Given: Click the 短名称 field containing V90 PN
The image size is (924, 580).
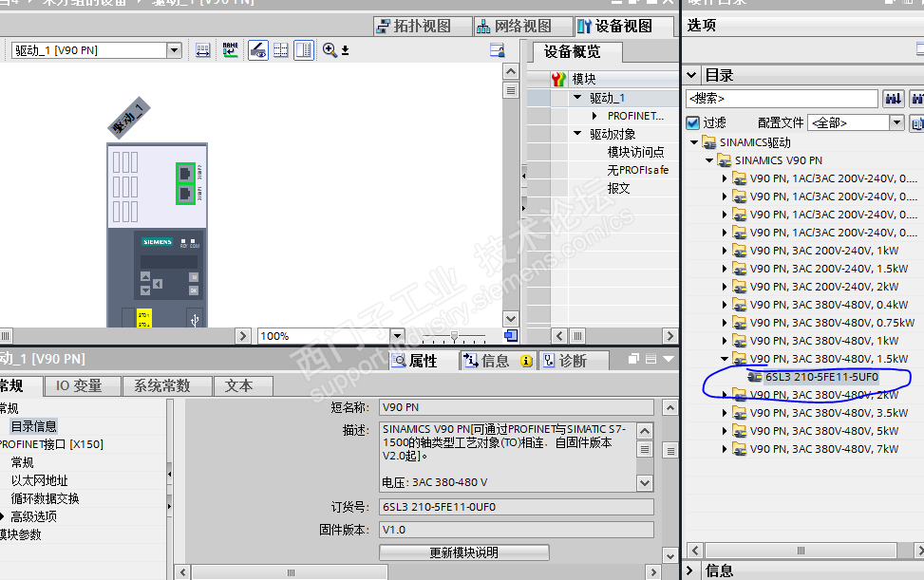Looking at the screenshot, I should 517,407.
